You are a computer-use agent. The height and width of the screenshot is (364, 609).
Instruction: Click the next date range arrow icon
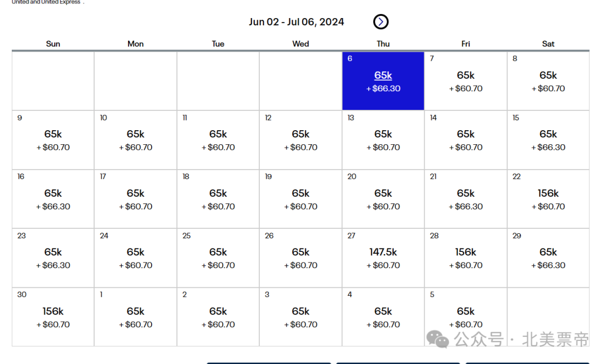(381, 22)
